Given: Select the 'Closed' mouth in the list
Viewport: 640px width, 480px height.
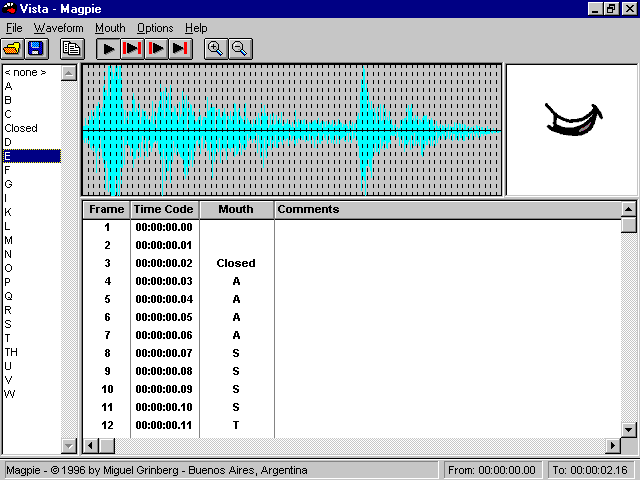Looking at the screenshot, I should (x=21, y=128).
